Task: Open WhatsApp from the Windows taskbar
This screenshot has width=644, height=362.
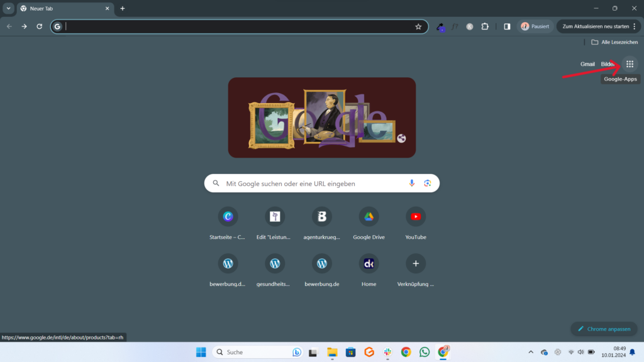Action: (425, 352)
